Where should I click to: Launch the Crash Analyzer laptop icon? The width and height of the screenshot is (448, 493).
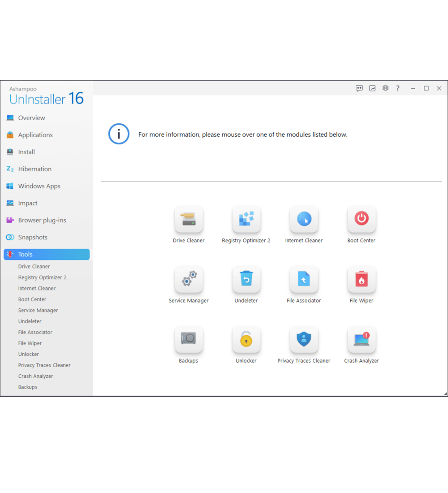(361, 340)
